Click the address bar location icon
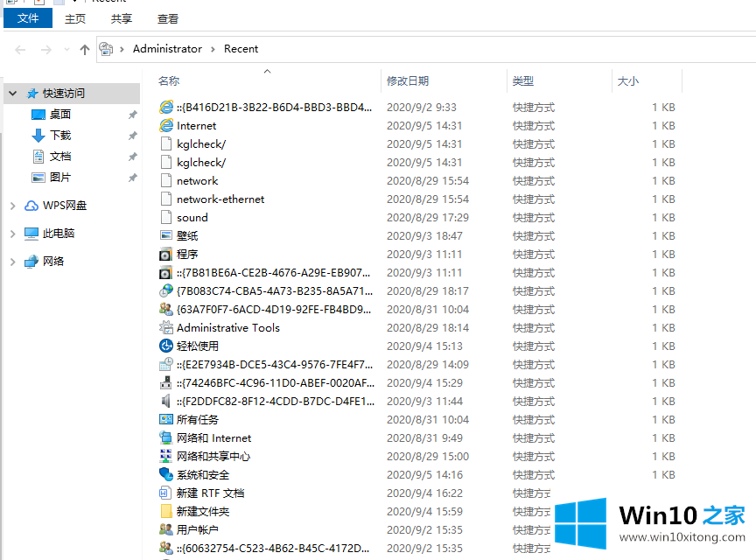 click(x=106, y=49)
